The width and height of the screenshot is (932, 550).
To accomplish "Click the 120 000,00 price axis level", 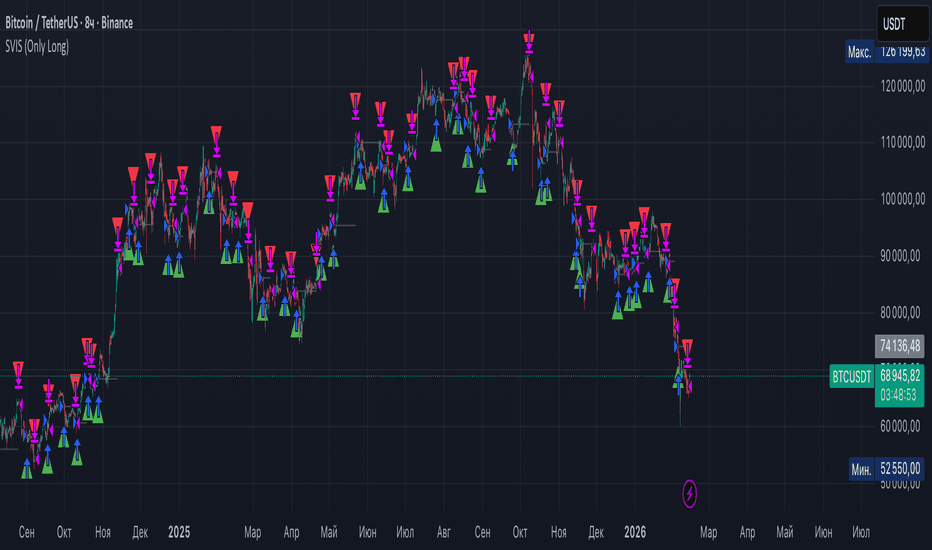I will [900, 86].
